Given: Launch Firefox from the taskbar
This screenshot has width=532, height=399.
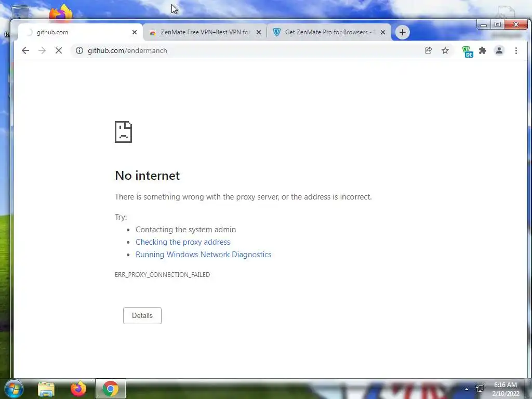Looking at the screenshot, I should 78,389.
